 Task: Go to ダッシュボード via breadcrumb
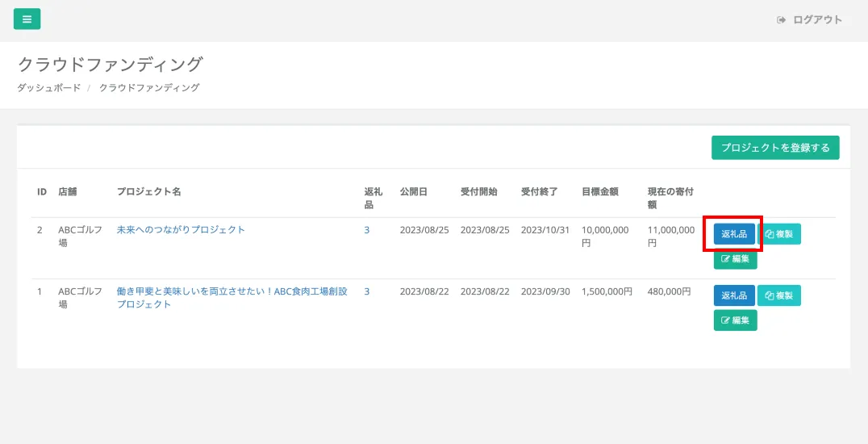point(49,88)
